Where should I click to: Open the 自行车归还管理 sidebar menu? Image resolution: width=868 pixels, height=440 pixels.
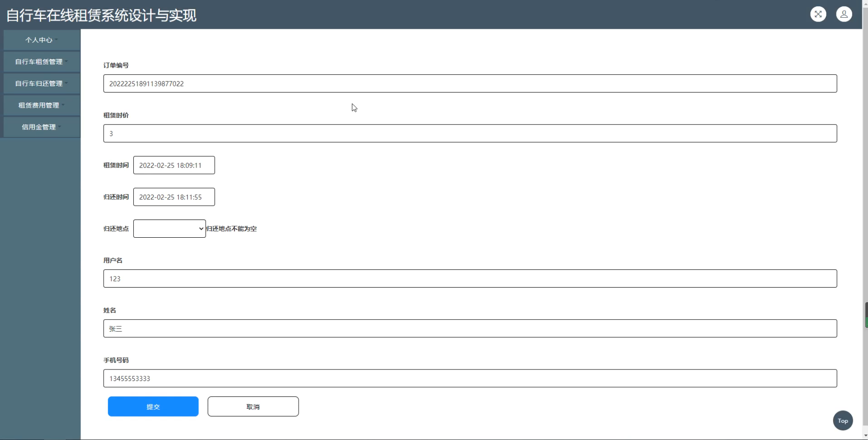tap(42, 83)
